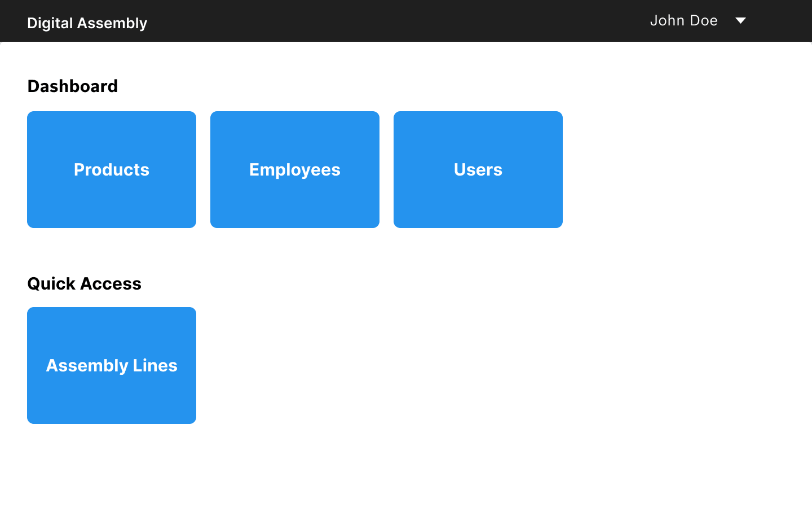Click the Employees dashboard card
Viewport: 812px width, 508px height.
pyautogui.click(x=294, y=169)
